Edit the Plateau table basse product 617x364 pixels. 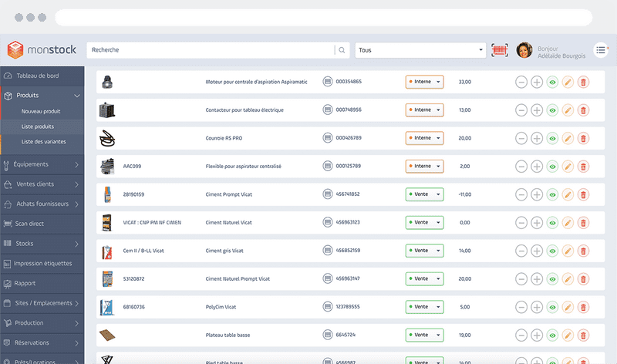(x=568, y=335)
